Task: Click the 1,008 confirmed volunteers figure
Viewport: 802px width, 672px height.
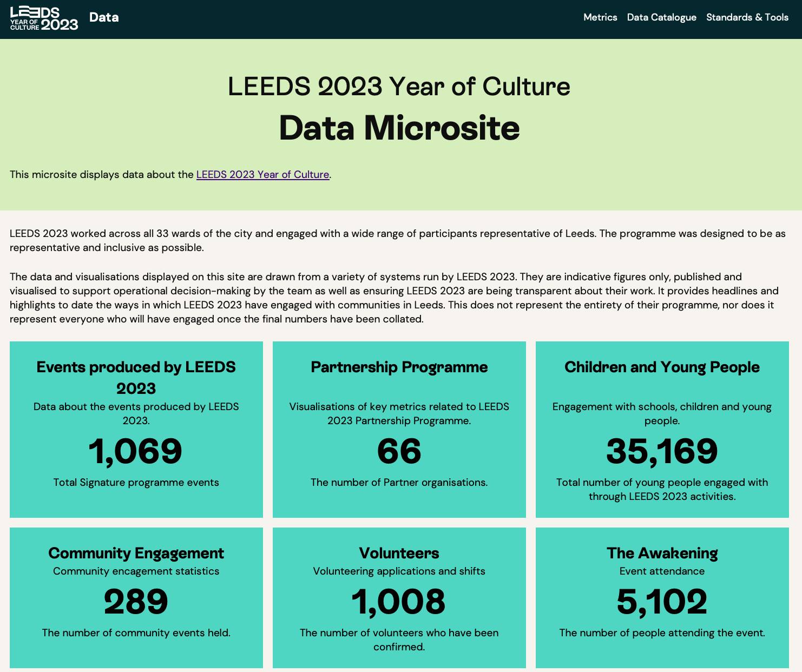Action: [x=399, y=602]
